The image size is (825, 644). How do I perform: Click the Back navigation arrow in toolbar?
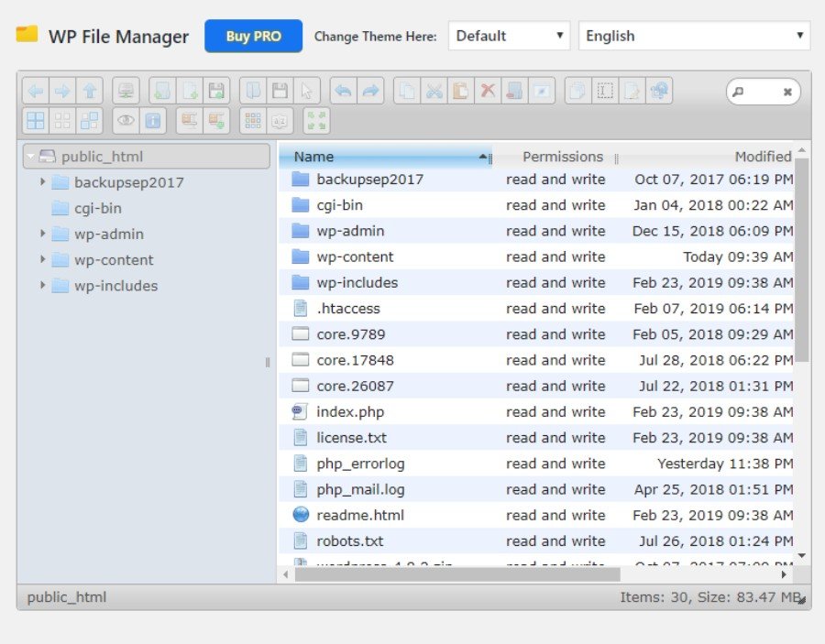pyautogui.click(x=36, y=91)
